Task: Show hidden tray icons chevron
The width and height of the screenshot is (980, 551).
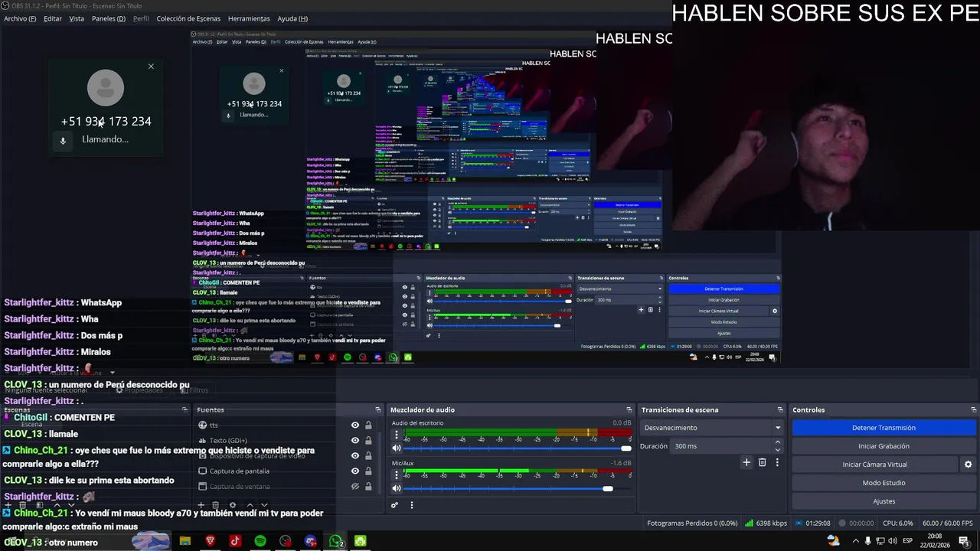Action: 855,541
